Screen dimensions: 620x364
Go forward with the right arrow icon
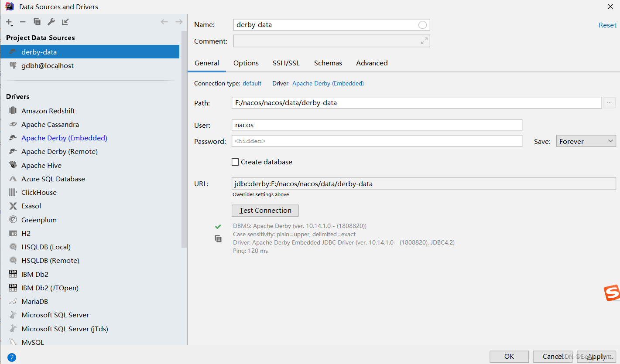pyautogui.click(x=178, y=22)
